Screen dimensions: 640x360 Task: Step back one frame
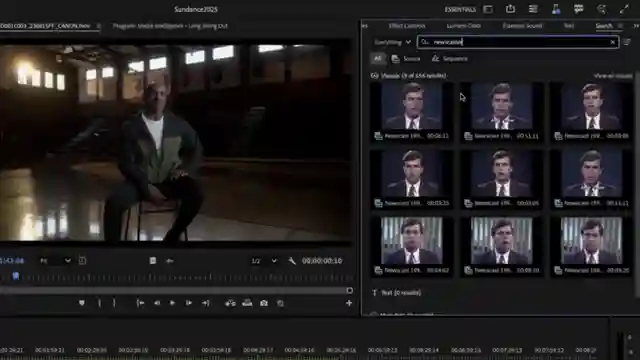(157, 303)
